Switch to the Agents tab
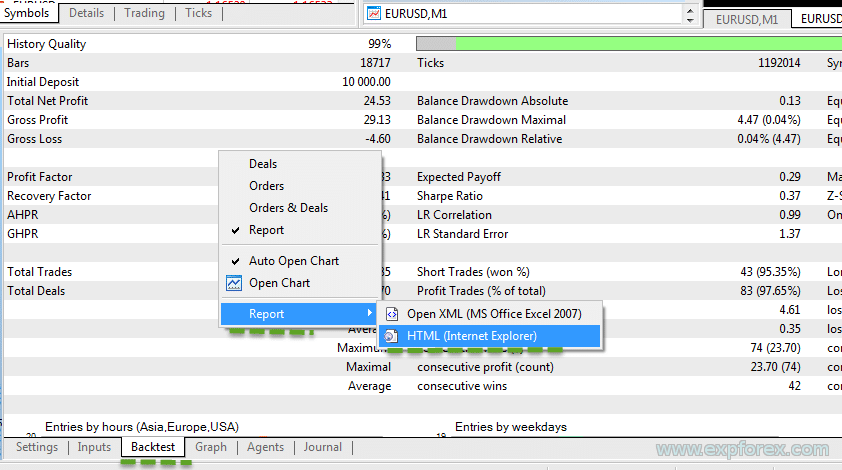The height and width of the screenshot is (470, 842). 265,447
